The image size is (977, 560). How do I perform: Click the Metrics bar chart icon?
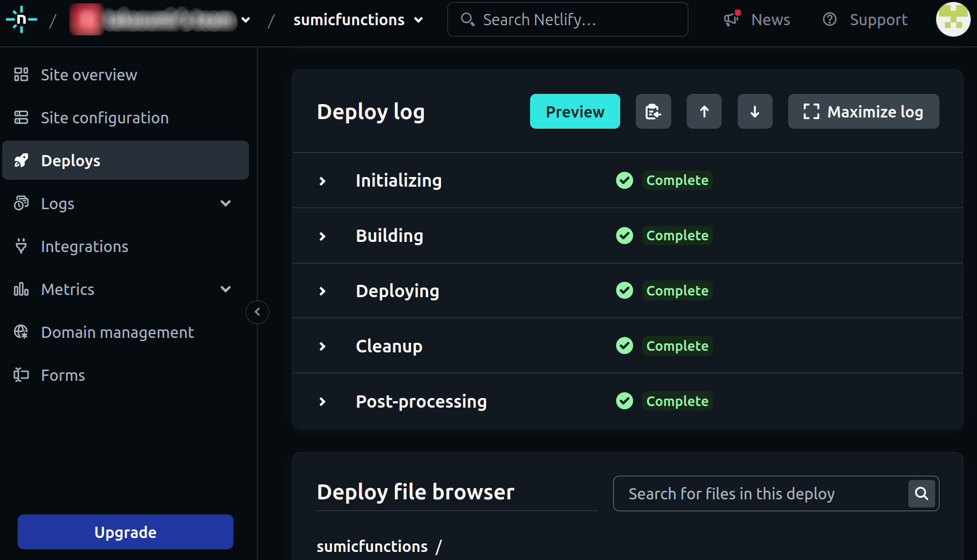[x=21, y=289]
